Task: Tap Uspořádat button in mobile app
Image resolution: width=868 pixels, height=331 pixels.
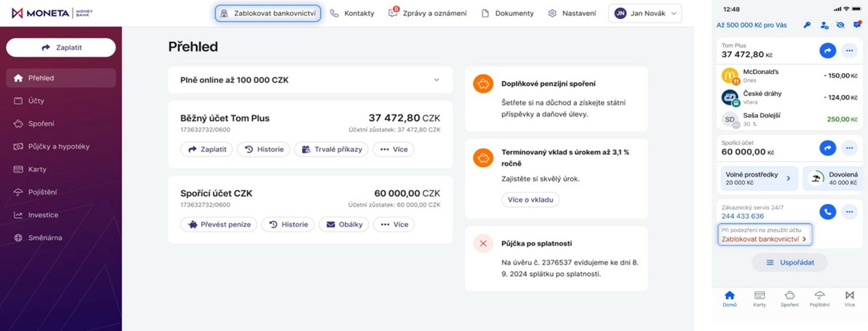Action: [789, 262]
